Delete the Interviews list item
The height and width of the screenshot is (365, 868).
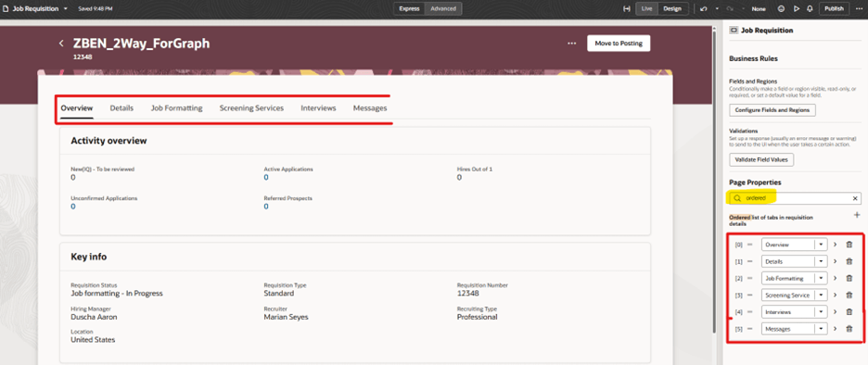pos(849,312)
